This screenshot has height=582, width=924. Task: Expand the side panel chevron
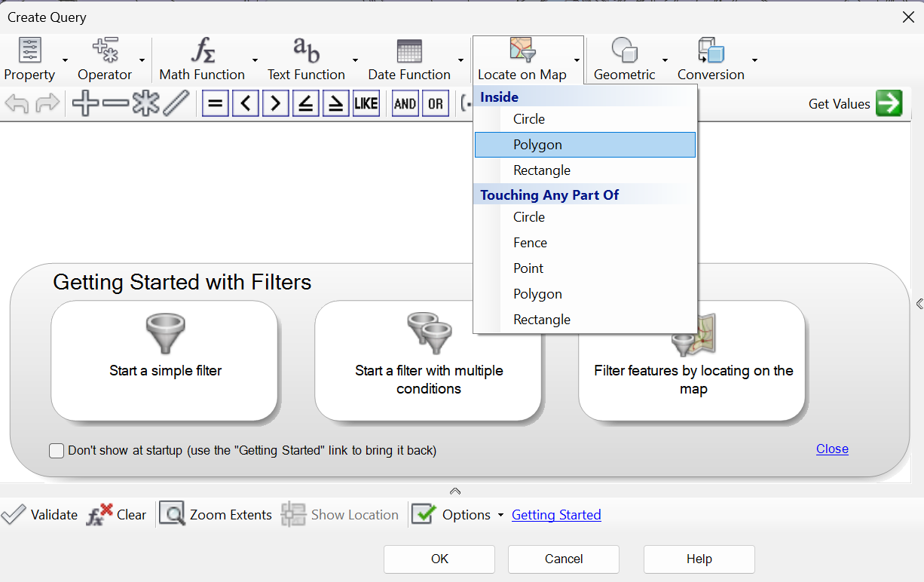click(x=919, y=304)
